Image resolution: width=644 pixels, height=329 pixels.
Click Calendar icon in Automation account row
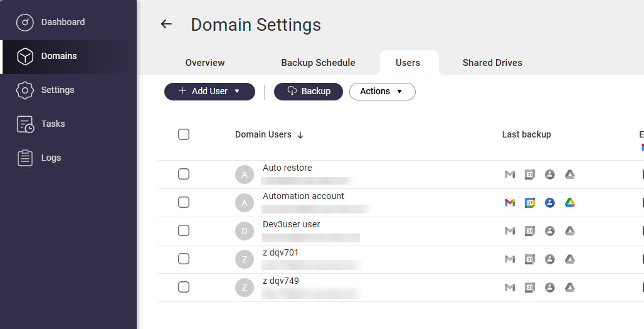point(530,203)
